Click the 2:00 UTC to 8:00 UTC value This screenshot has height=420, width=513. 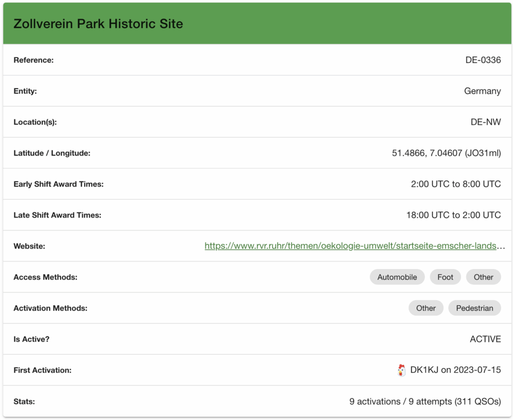(456, 184)
